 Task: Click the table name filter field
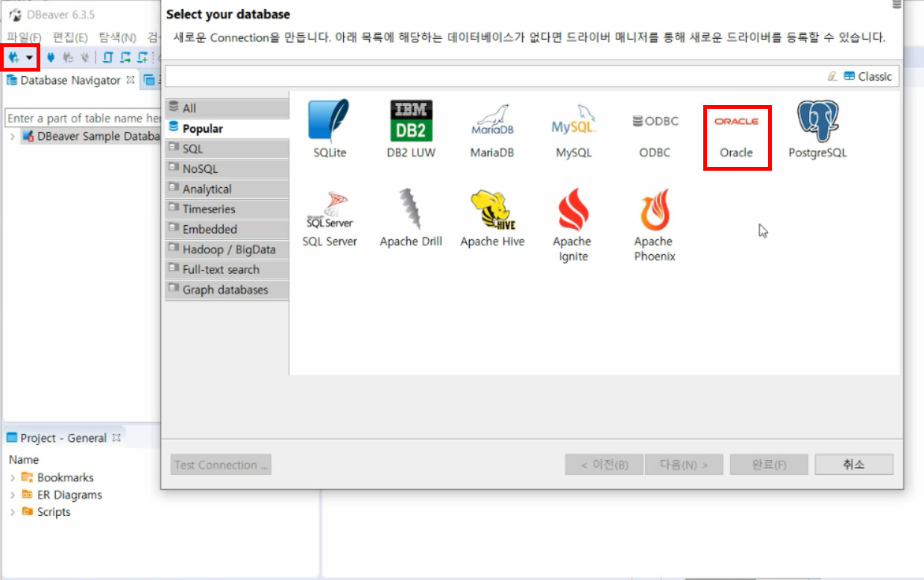[84, 118]
